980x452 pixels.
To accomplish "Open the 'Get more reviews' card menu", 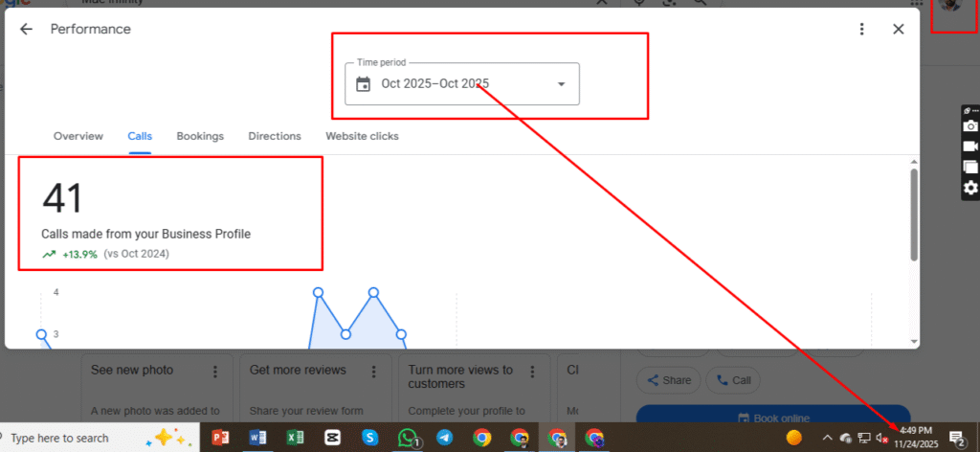I will pos(374,372).
